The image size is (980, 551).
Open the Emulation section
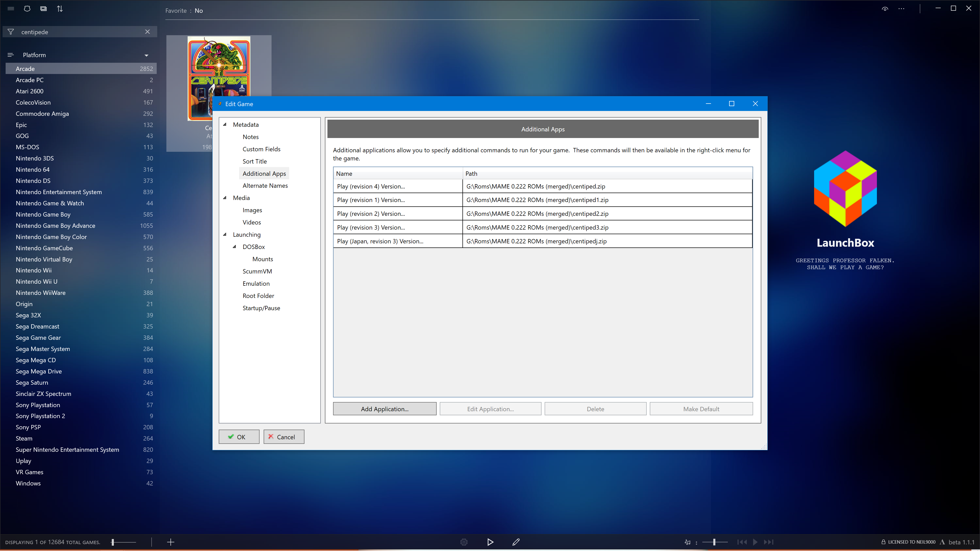[256, 283]
